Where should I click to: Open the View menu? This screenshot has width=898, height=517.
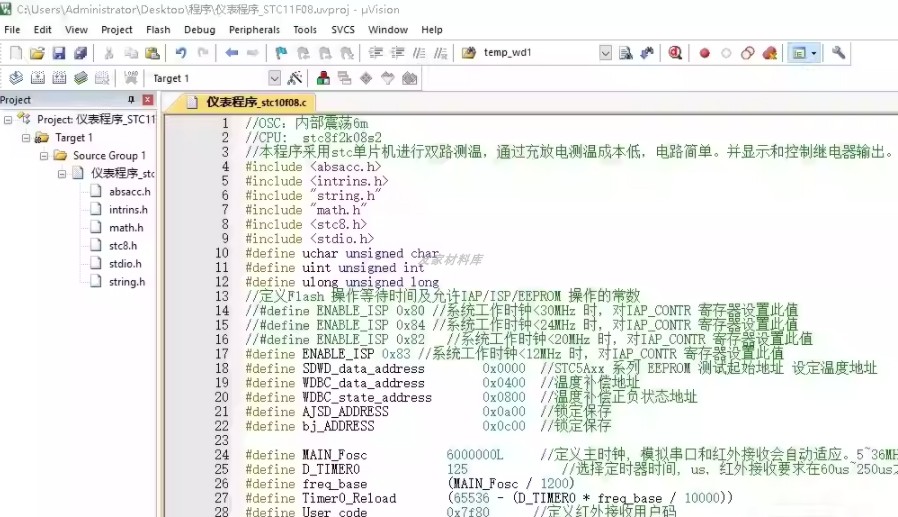76,30
